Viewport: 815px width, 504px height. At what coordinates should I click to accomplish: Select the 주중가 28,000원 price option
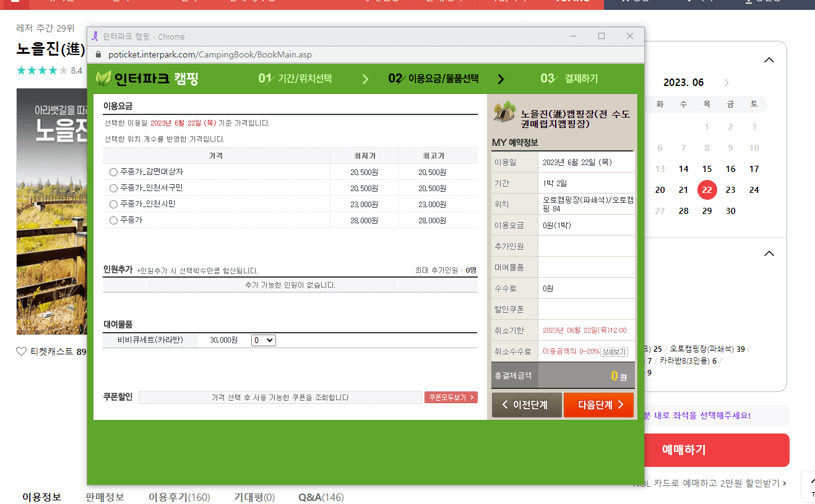pos(113,220)
